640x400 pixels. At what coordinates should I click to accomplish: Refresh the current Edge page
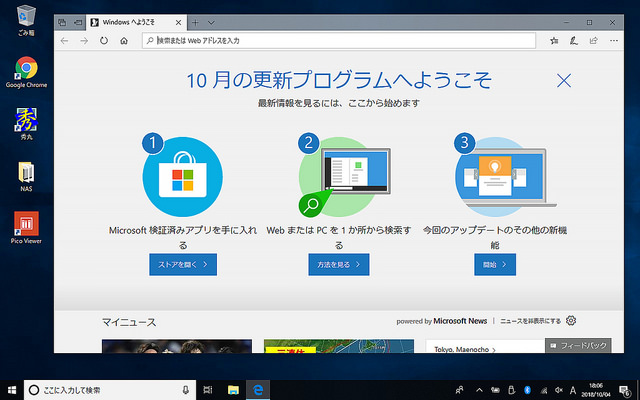coord(104,40)
